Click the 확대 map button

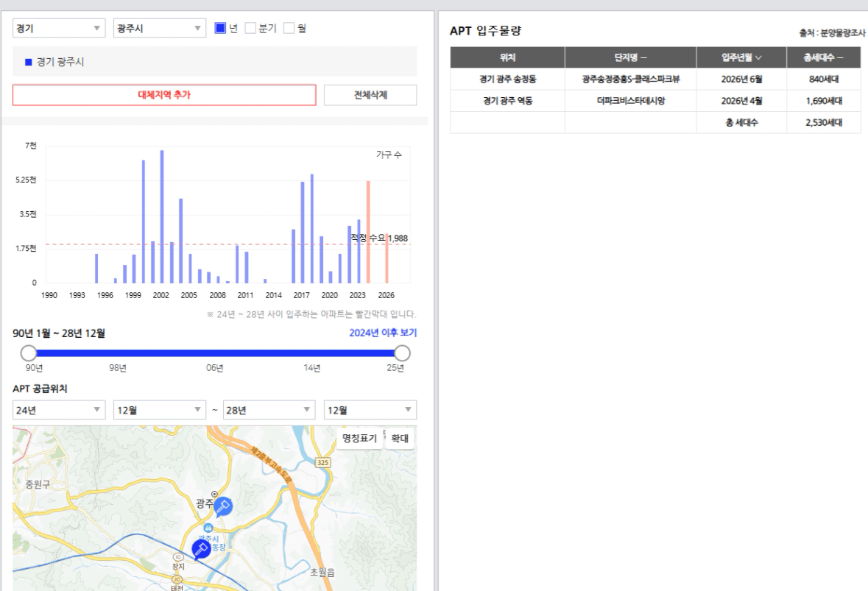[400, 438]
